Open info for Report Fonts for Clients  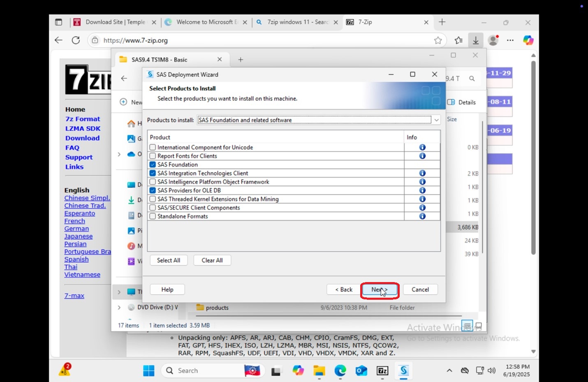click(422, 156)
